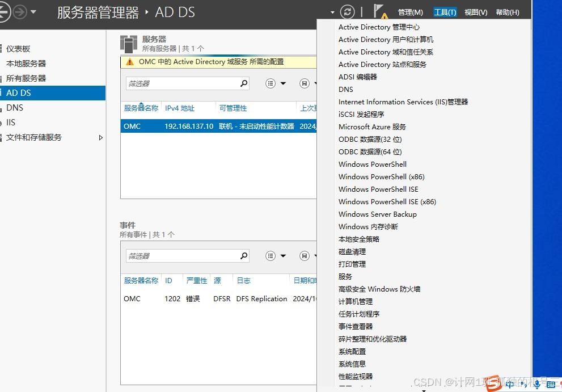Open 系统配置
Image resolution: width=562 pixels, height=392 pixels.
352,352
